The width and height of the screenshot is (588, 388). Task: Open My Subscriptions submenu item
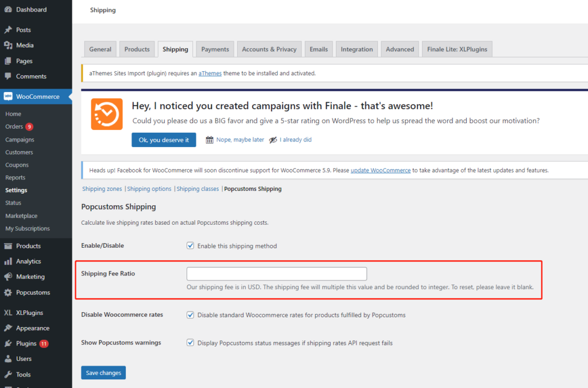[28, 229]
